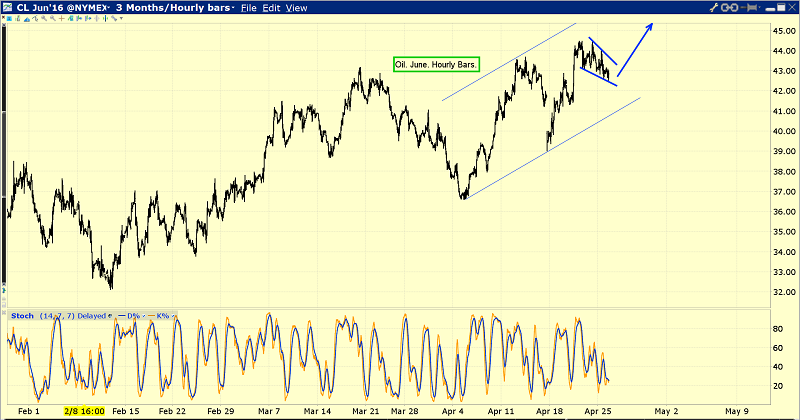Open dropdown arrow beside spool icon

pyautogui.click(x=760, y=7)
